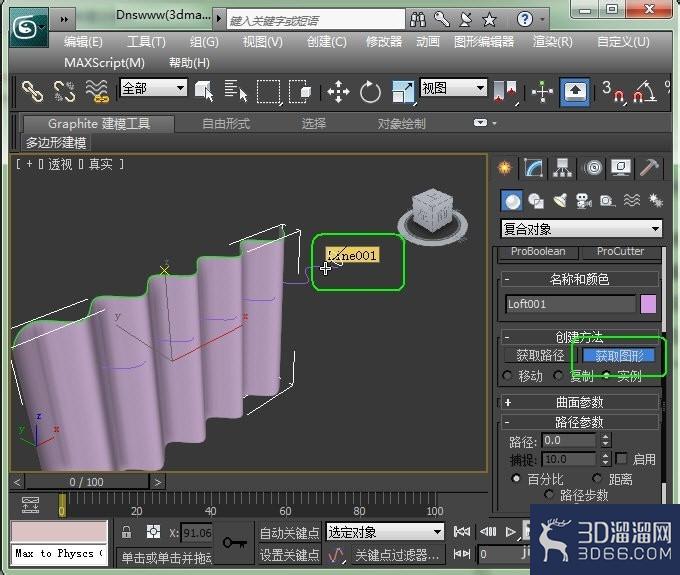Select the 路径步数 radio button
The image size is (680, 575).
549,494
